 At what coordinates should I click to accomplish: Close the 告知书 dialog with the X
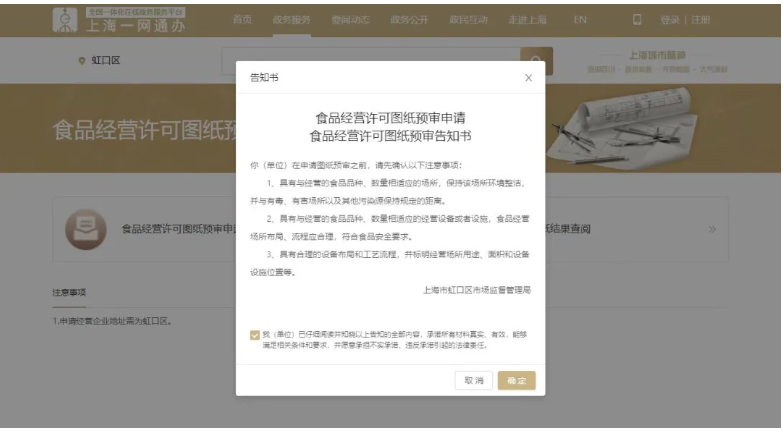(x=528, y=78)
